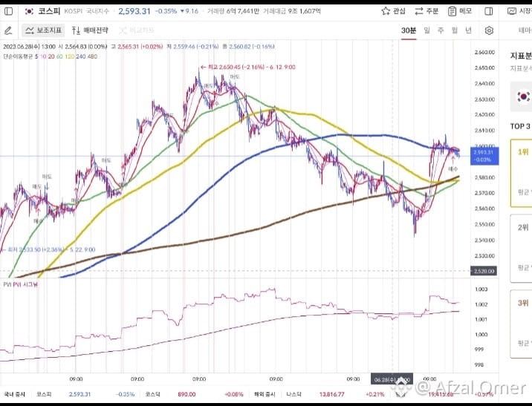Screen dimensions: 532x406
Task: Click the 해외 증시 label in bottom bar
Action: click(265, 394)
